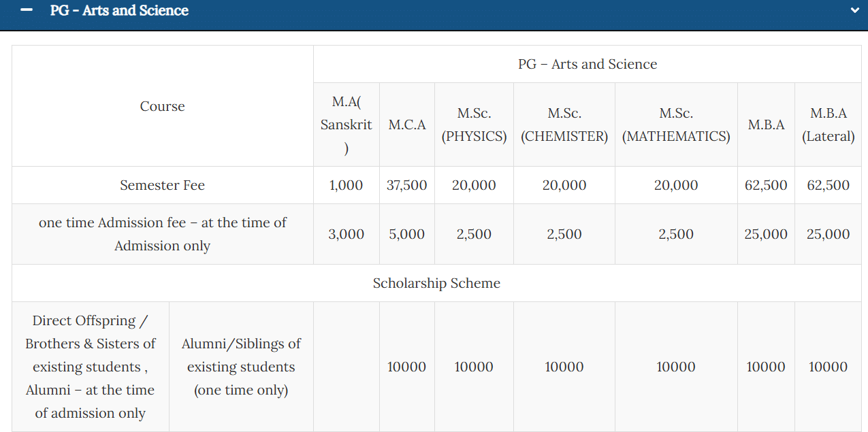Click the one time Admission fee label
Screen dimensions: 868x432
162,234
